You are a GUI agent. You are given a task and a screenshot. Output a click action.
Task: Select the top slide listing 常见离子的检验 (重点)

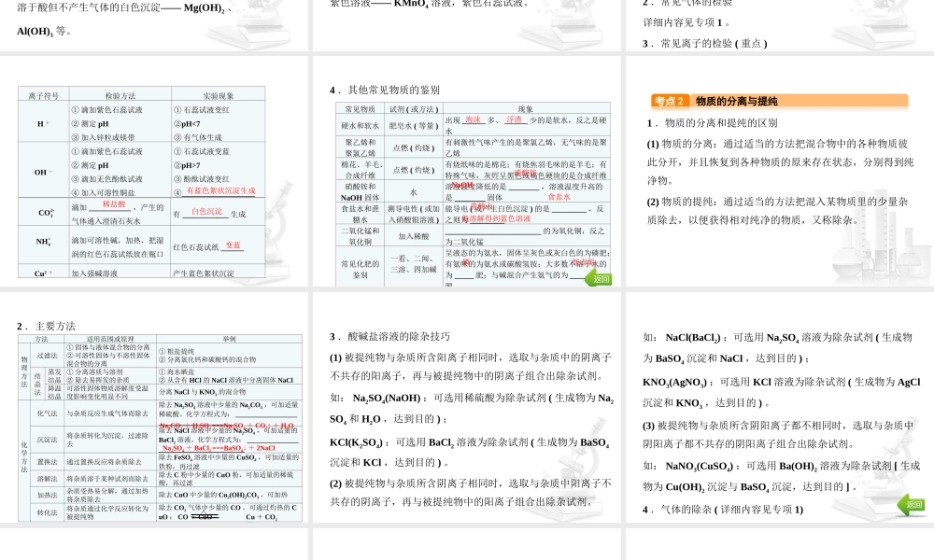[780, 25]
